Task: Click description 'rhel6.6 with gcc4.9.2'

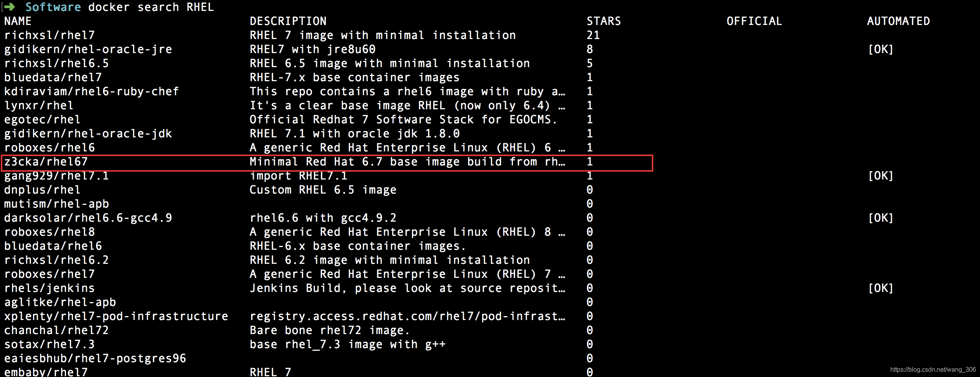Action: point(323,218)
